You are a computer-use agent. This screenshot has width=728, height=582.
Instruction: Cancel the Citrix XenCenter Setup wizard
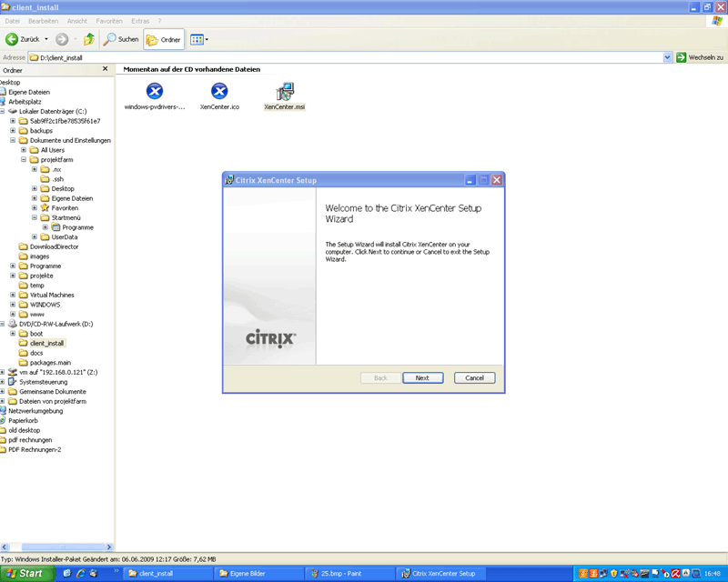pyautogui.click(x=474, y=377)
